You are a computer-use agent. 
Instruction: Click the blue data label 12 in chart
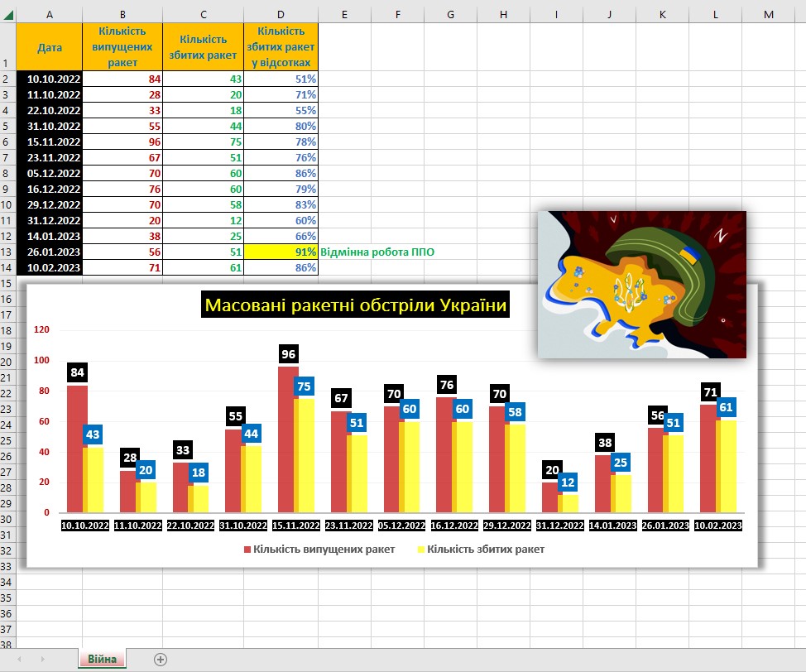coord(569,482)
